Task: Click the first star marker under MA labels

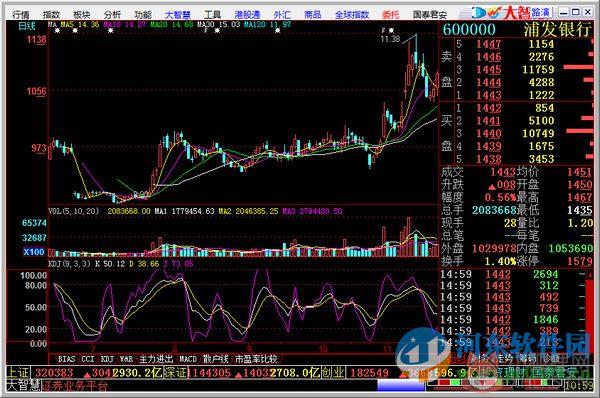Action: click(57, 31)
